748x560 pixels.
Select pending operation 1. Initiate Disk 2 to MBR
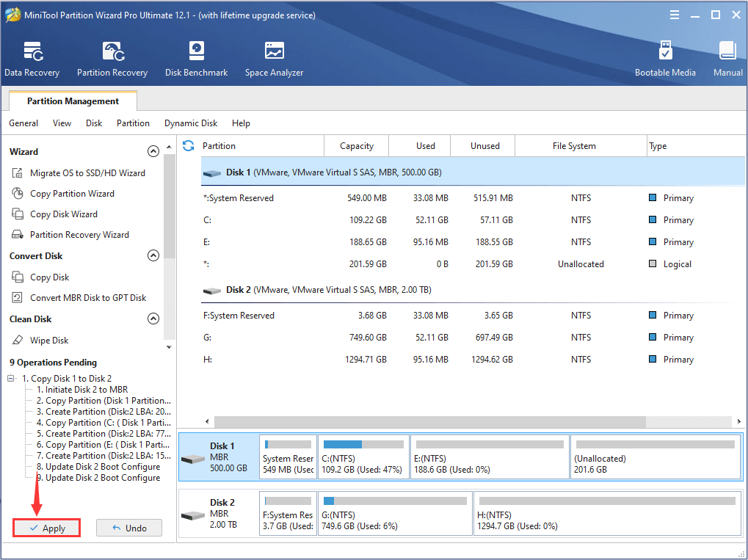82,389
